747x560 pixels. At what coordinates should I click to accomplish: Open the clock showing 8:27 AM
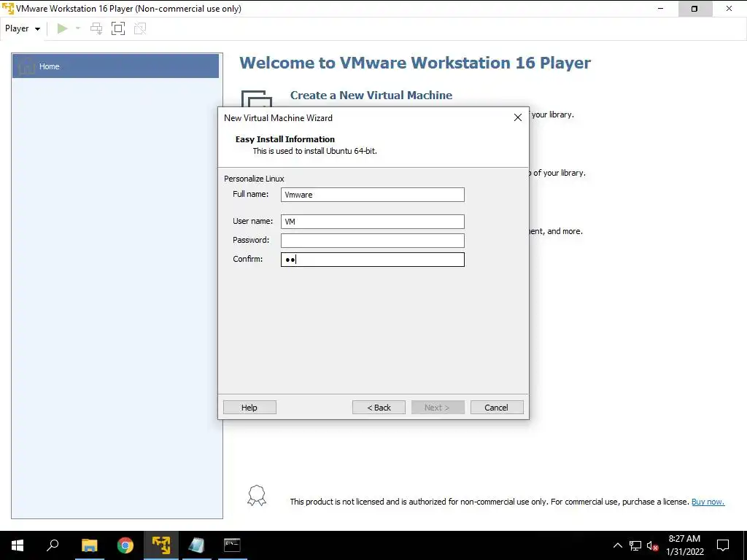(x=684, y=545)
